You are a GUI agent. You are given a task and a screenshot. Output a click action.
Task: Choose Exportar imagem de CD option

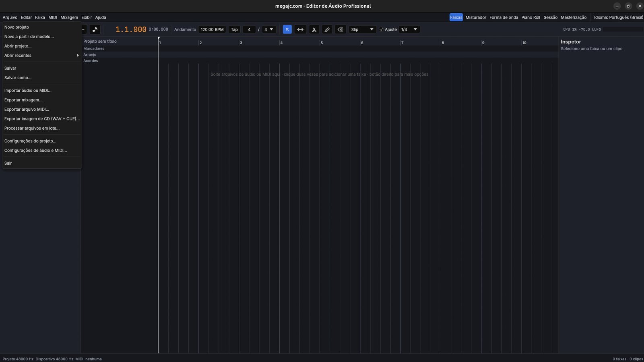point(42,119)
